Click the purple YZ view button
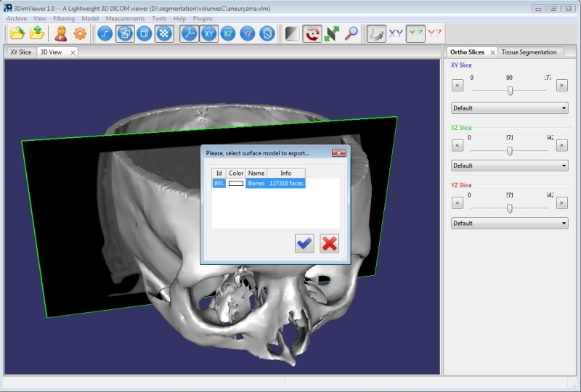 pyautogui.click(x=248, y=33)
